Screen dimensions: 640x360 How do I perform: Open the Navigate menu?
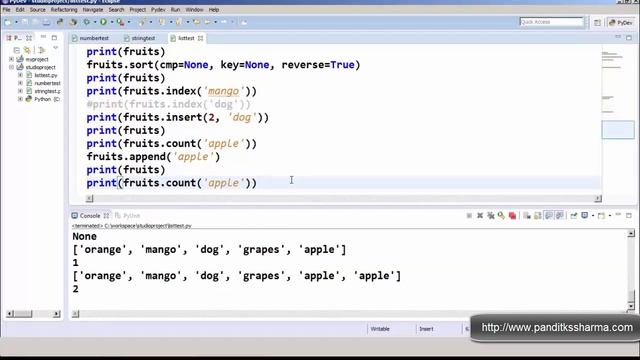click(x=93, y=9)
